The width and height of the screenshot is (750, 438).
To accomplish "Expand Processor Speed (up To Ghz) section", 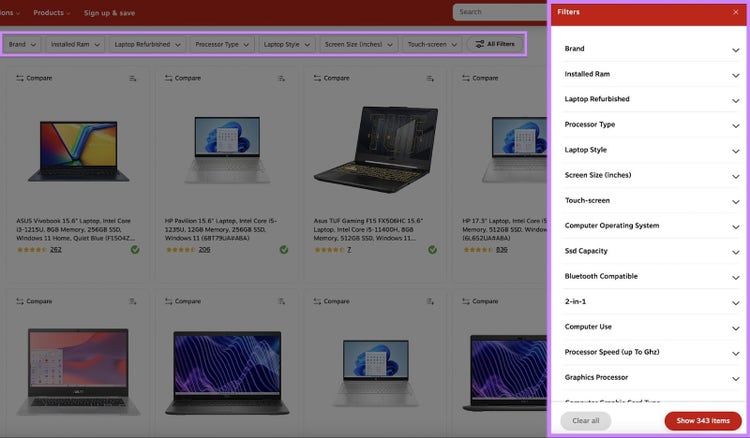I will pyautogui.click(x=651, y=352).
